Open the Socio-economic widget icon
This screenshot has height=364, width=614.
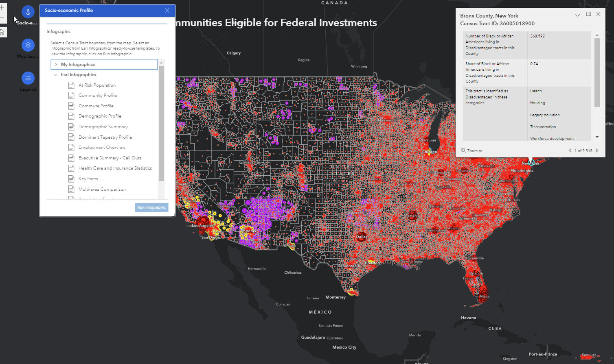coord(28,12)
